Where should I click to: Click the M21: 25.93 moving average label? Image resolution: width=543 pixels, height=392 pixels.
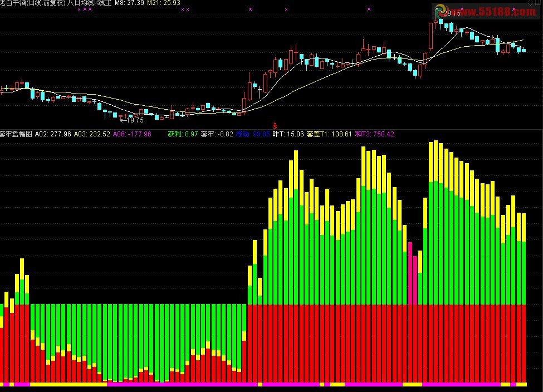click(163, 3)
